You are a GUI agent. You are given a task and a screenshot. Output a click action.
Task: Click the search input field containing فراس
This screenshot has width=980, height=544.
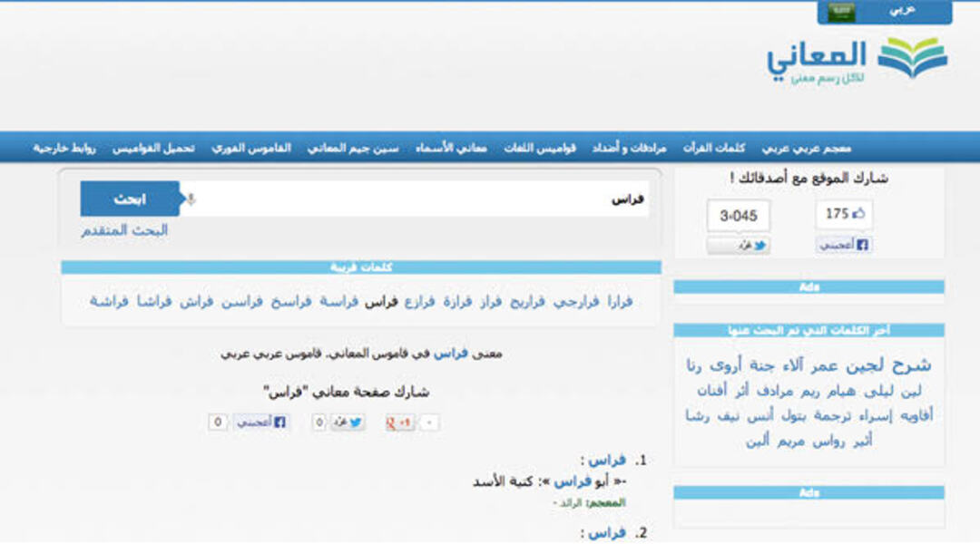point(414,199)
